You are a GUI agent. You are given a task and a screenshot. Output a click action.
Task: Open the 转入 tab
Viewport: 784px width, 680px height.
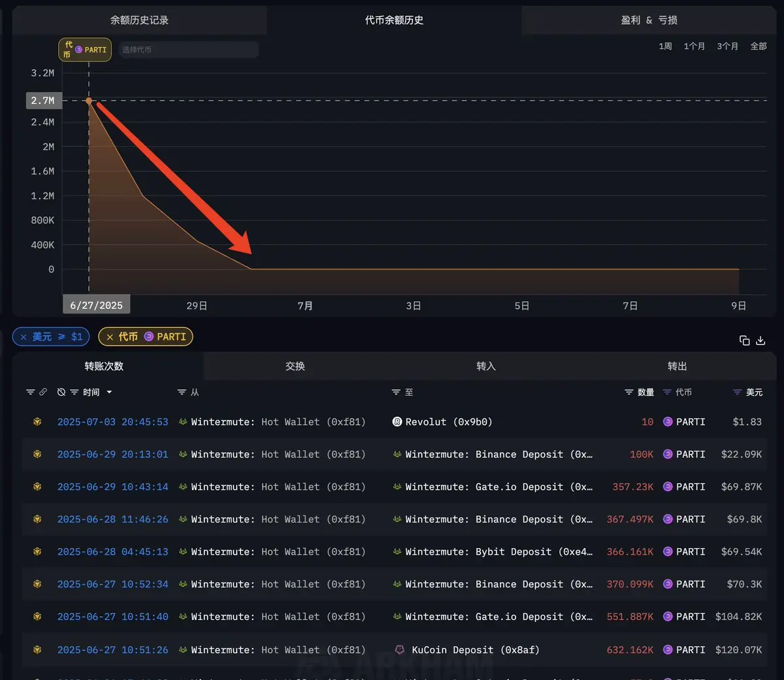pos(486,366)
